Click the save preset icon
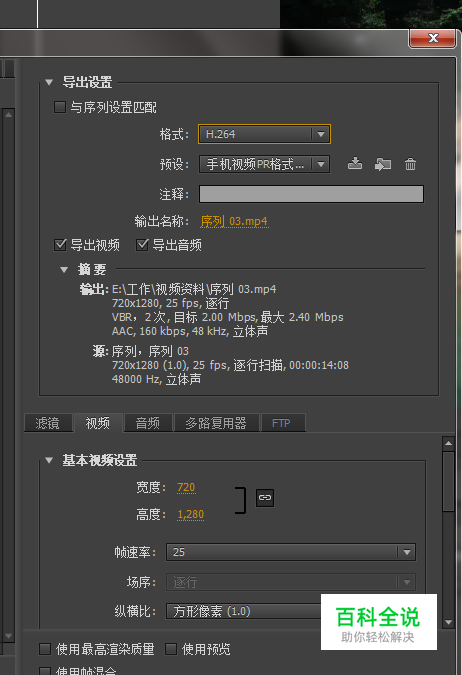This screenshot has width=462, height=675. point(355,164)
